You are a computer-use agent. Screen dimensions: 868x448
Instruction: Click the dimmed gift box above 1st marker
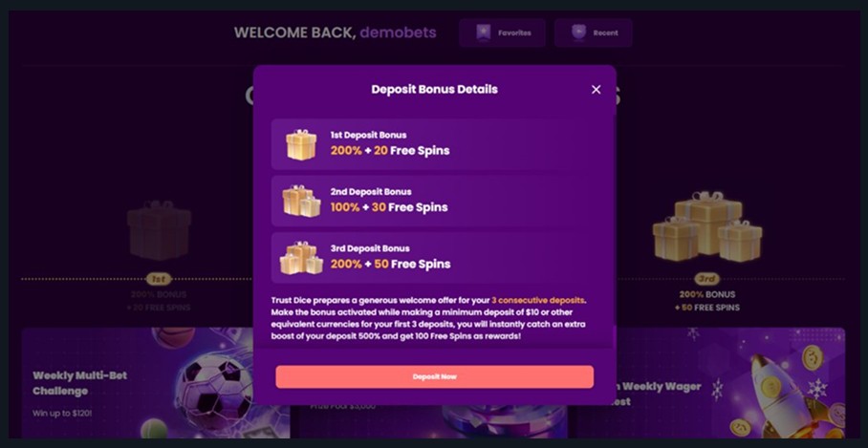tap(159, 230)
